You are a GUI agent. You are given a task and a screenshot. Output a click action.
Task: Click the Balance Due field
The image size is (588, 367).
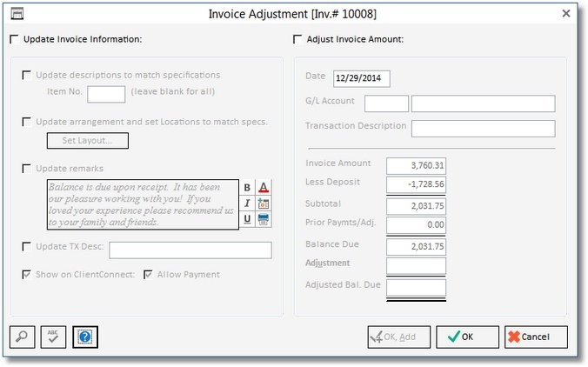(417, 247)
